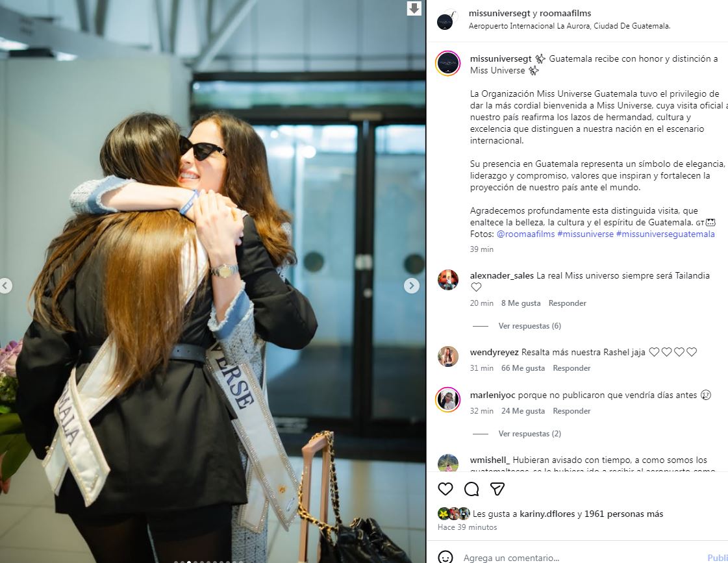Screen dimensions: 728x563
Task: Like the alexnader_sales comment heart
Action: click(x=476, y=287)
